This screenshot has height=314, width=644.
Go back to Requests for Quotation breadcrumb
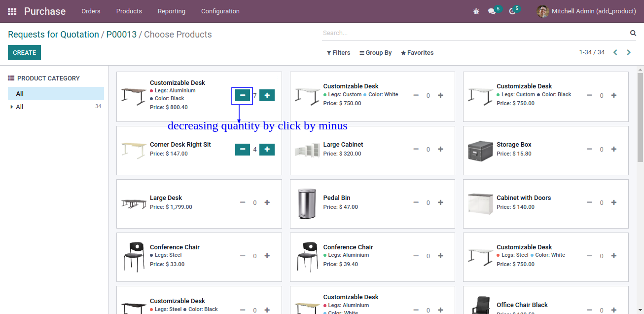click(53, 35)
